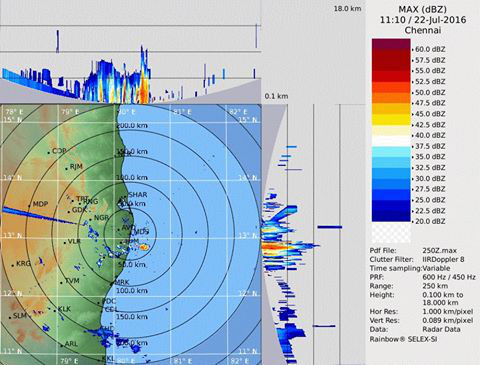Click the Rainbow SELEX-SI footer text
480x365 pixels.
click(x=403, y=339)
